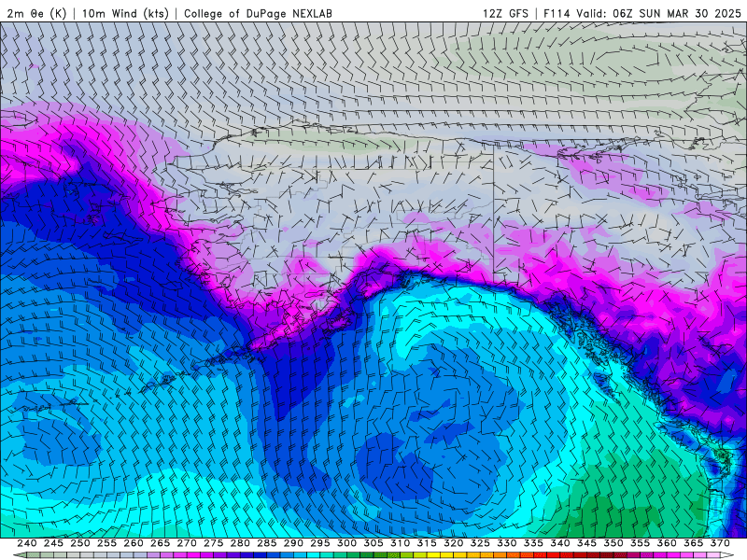The image size is (747, 560).
Task: Click the 325 legend label
Action: [x=480, y=543]
